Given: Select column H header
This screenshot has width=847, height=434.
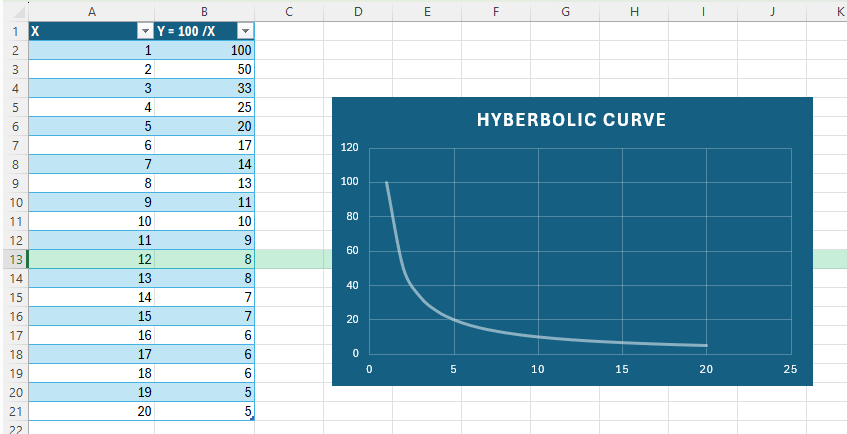Looking at the screenshot, I should [x=634, y=12].
